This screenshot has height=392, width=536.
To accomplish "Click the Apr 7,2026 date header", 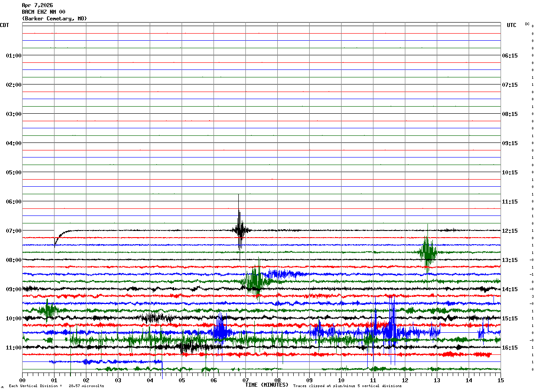I will pos(37,5).
